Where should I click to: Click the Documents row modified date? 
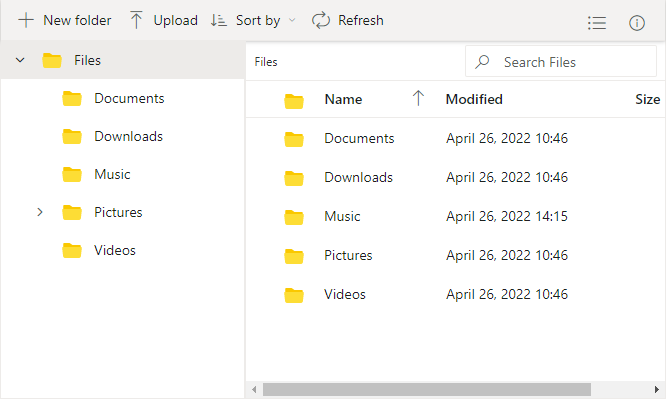pyautogui.click(x=507, y=138)
